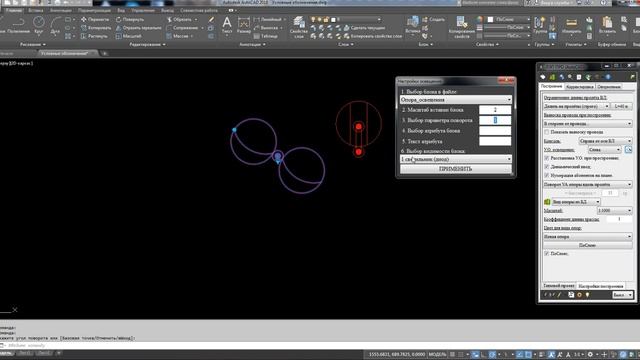Click the save disk icon at plugin panel bottom
The height and width of the screenshot is (360, 640).
tap(571, 295)
